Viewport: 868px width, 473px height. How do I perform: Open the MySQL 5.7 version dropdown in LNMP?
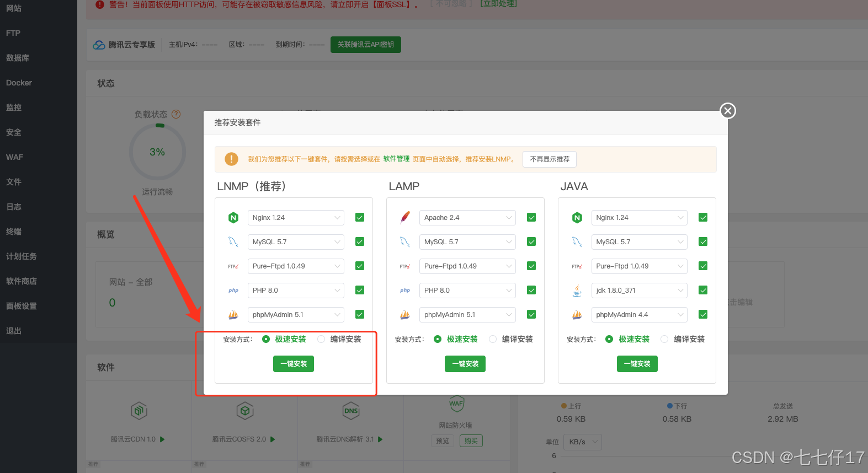tap(296, 242)
